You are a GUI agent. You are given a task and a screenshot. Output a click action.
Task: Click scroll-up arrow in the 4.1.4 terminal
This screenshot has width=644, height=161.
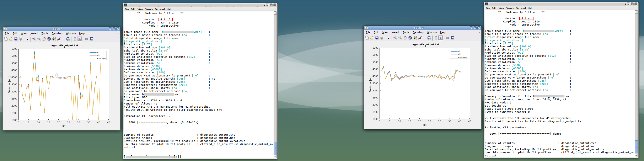[636, 12]
